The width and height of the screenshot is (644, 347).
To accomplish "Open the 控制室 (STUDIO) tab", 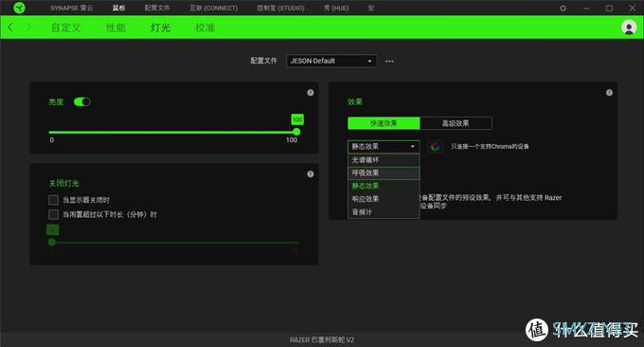I will click(x=280, y=8).
